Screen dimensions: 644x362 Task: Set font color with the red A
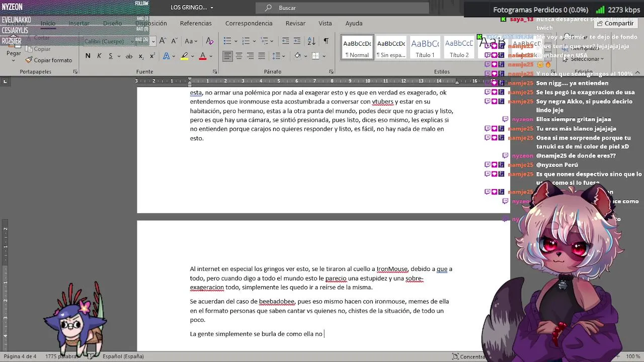203,56
